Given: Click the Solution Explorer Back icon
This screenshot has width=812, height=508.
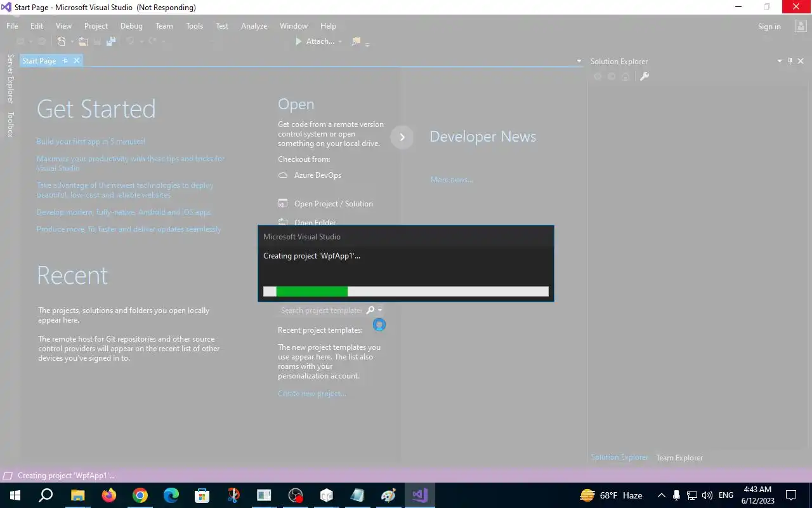Looking at the screenshot, I should click(597, 76).
